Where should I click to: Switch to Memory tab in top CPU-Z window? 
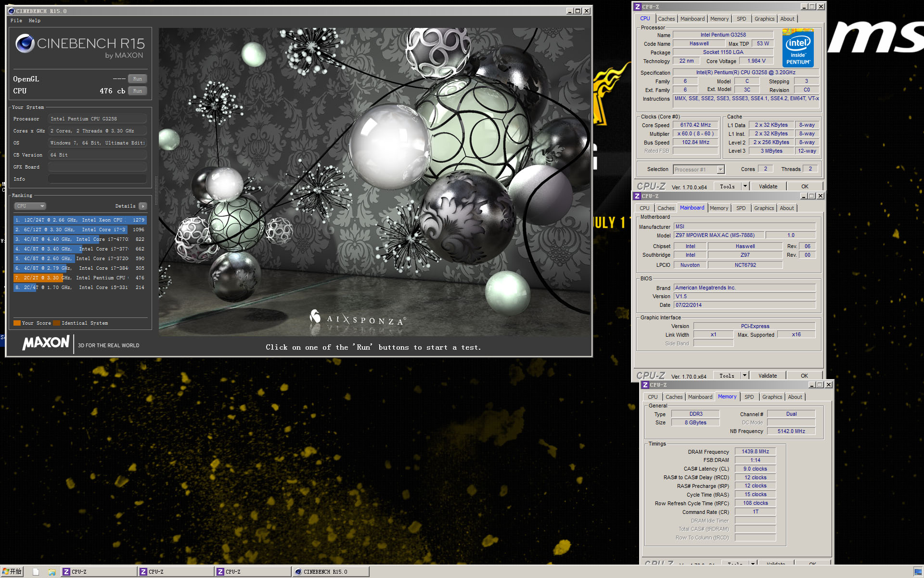(x=719, y=19)
